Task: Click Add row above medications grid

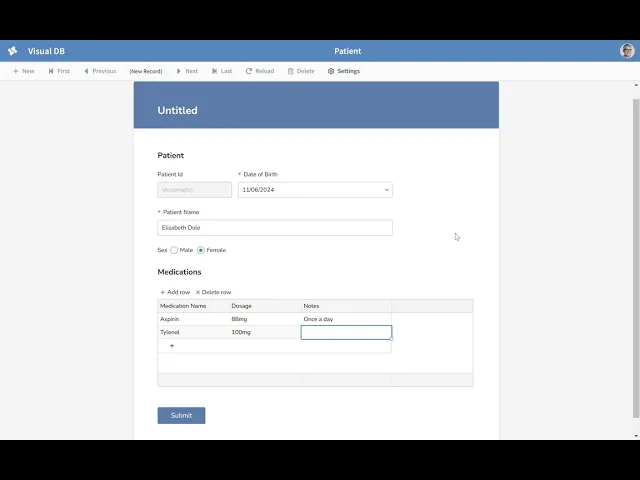Action: pos(175,292)
